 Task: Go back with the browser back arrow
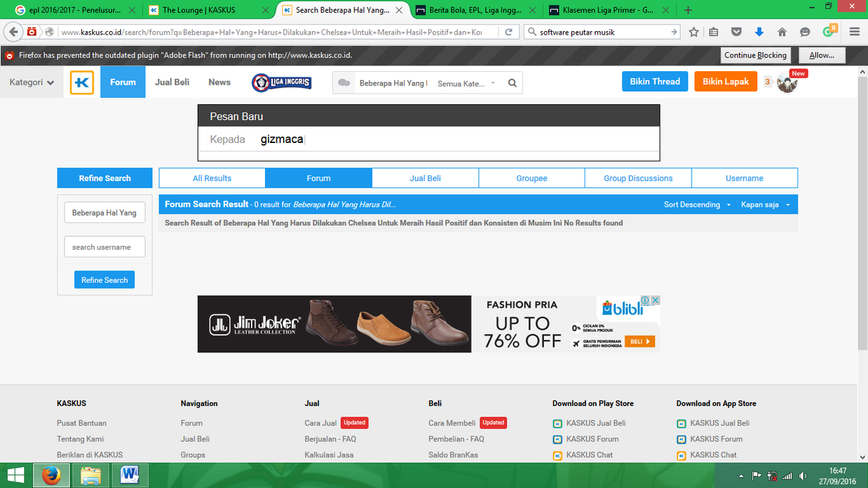tap(14, 32)
